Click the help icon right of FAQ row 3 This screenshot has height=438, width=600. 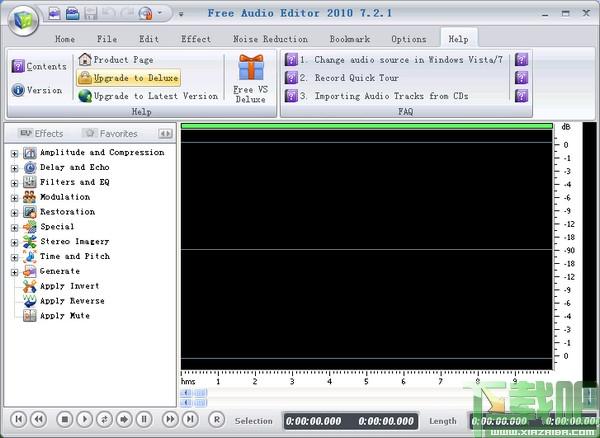pos(521,96)
